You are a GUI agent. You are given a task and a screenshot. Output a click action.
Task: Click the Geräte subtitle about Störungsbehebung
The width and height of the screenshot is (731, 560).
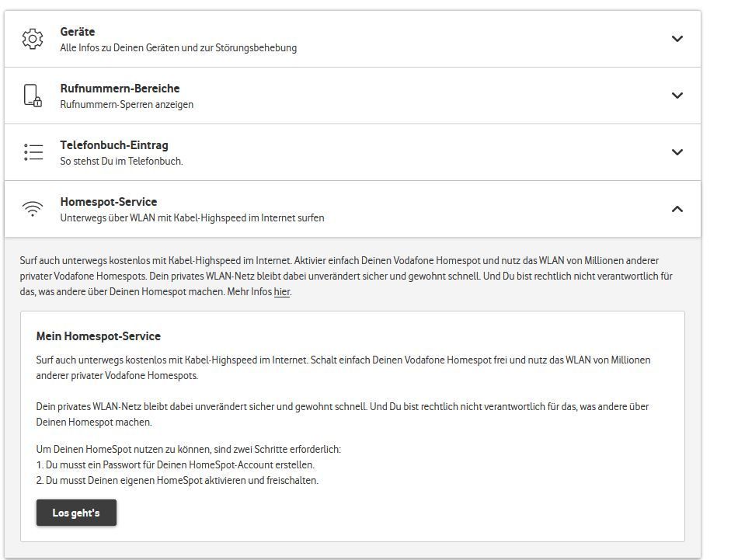178,47
